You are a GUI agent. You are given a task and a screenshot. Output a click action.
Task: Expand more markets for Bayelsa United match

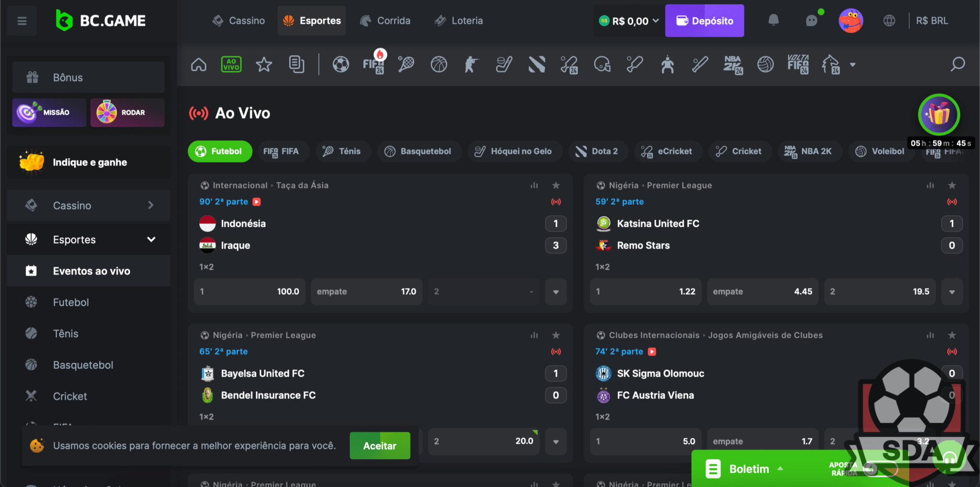coord(556,442)
